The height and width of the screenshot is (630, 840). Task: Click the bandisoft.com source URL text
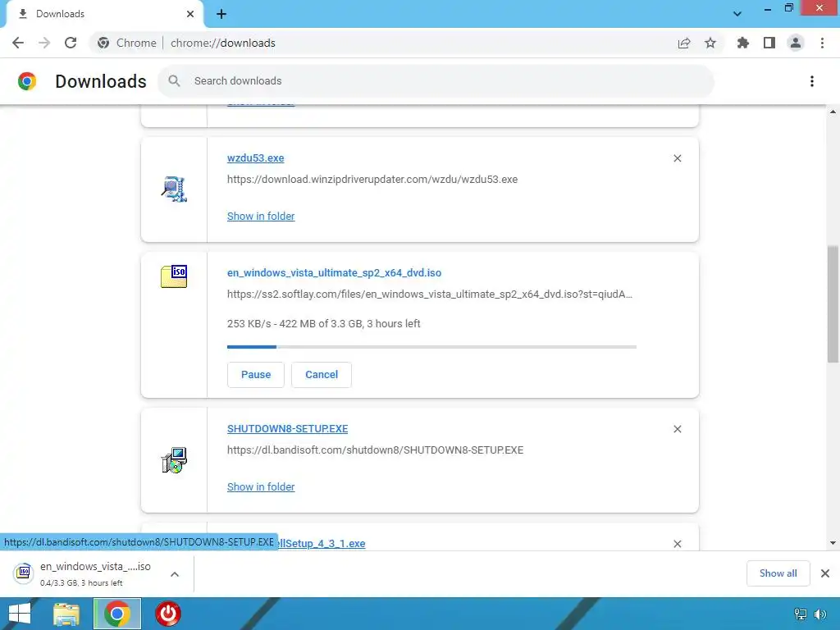point(375,450)
